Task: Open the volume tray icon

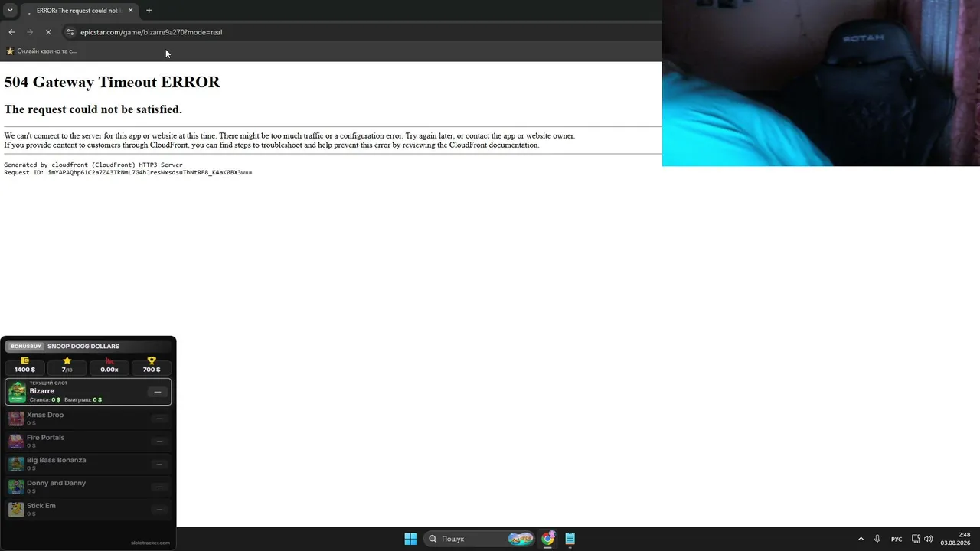Action: point(929,539)
